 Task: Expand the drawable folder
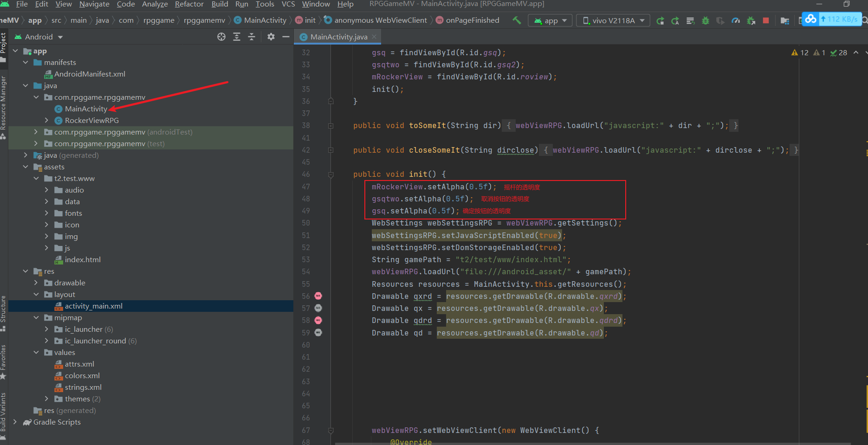[x=36, y=283]
